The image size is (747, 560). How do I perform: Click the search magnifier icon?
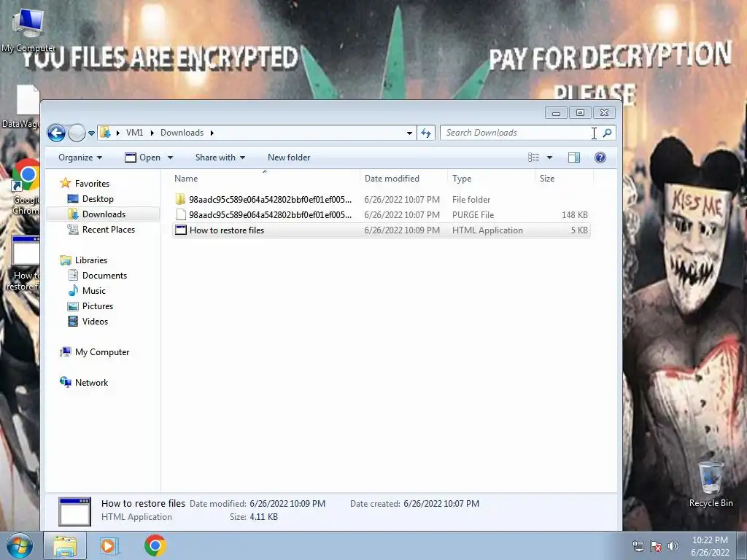coord(607,133)
